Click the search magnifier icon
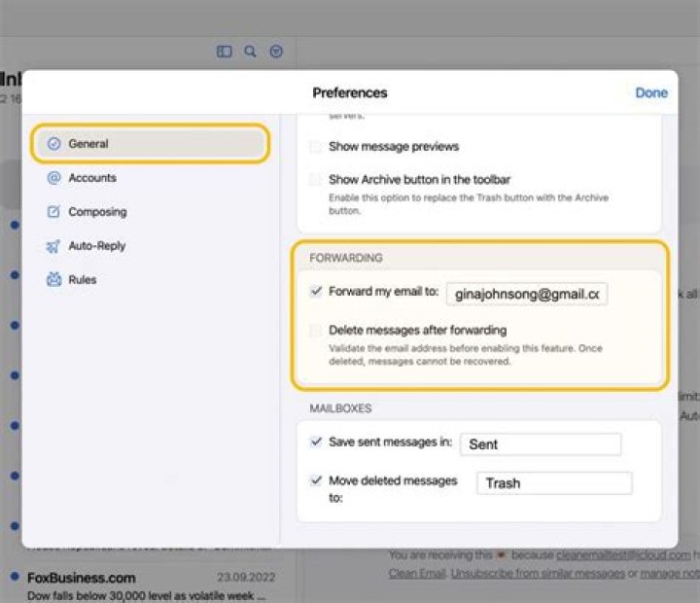Viewport: 700px width, 603px height. click(x=250, y=52)
